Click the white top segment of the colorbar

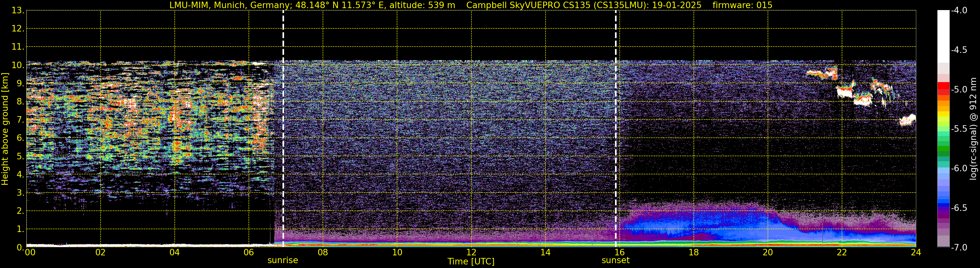click(943, 36)
